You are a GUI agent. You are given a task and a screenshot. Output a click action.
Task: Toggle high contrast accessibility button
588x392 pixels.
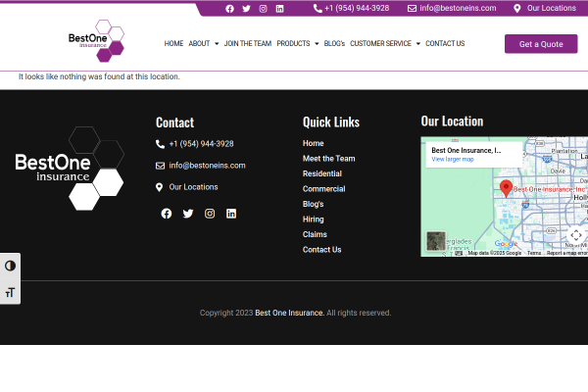point(11,266)
